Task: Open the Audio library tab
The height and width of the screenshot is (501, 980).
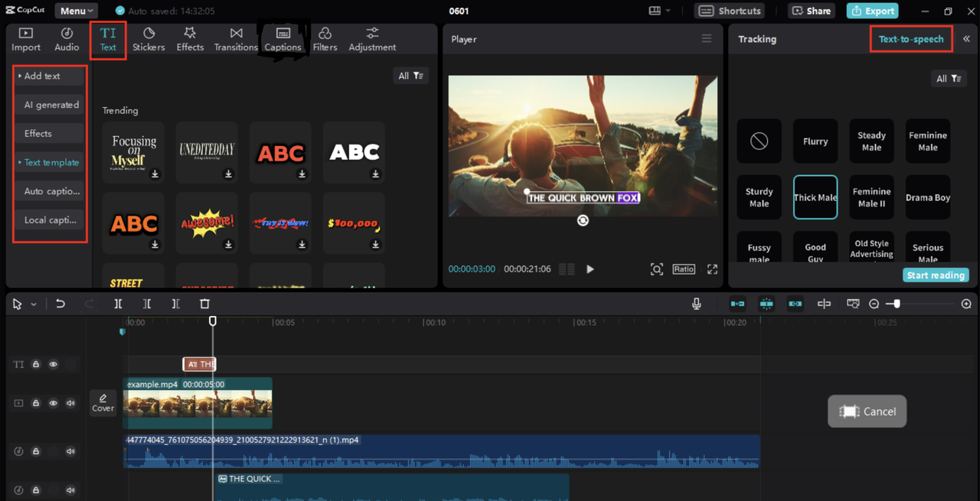Action: coord(67,39)
